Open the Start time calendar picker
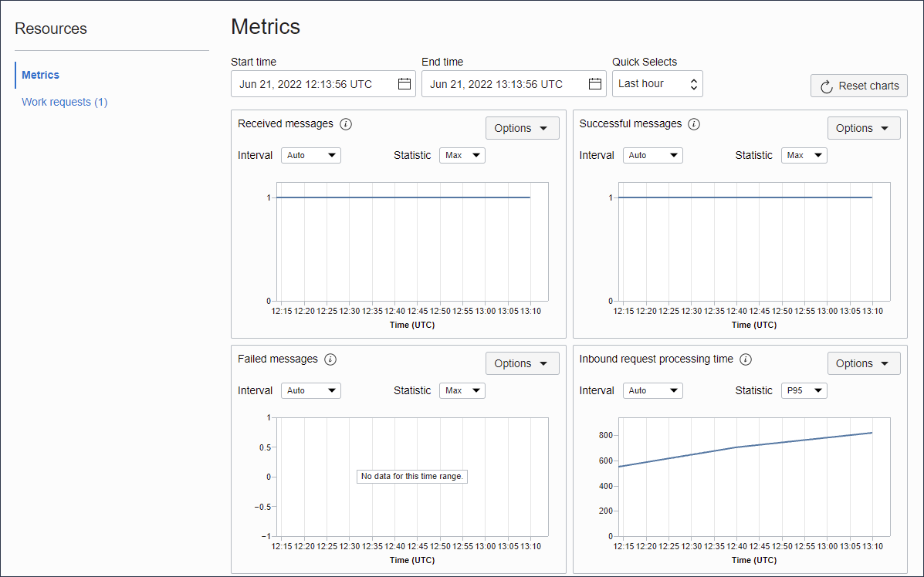The height and width of the screenshot is (577, 924). click(x=404, y=83)
